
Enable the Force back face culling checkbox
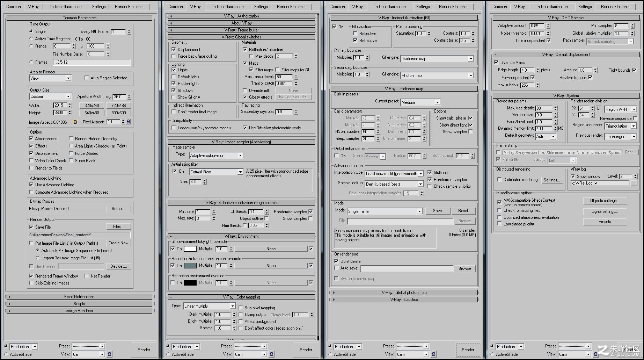[x=174, y=56]
